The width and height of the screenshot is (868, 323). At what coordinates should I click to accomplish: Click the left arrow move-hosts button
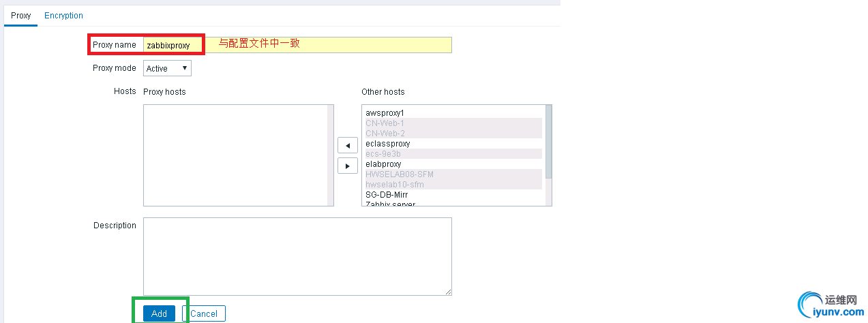point(348,145)
